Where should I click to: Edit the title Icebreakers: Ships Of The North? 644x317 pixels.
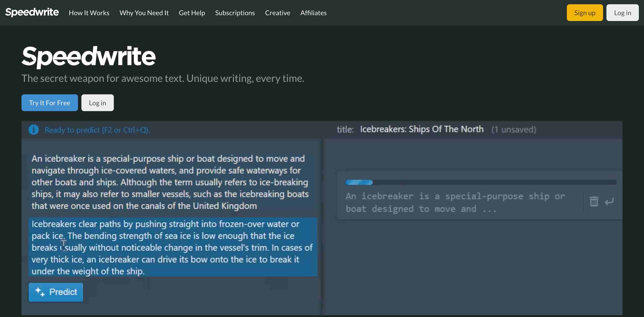(422, 129)
